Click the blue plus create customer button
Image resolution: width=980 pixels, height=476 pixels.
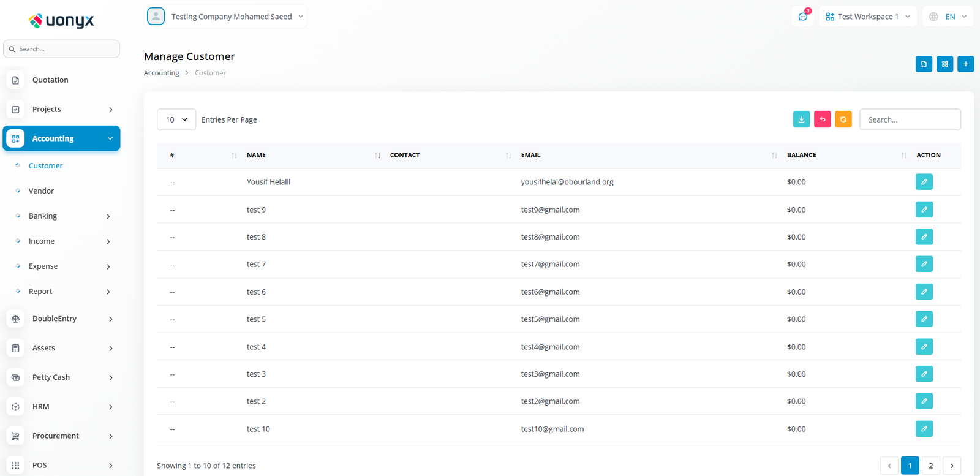pos(965,64)
